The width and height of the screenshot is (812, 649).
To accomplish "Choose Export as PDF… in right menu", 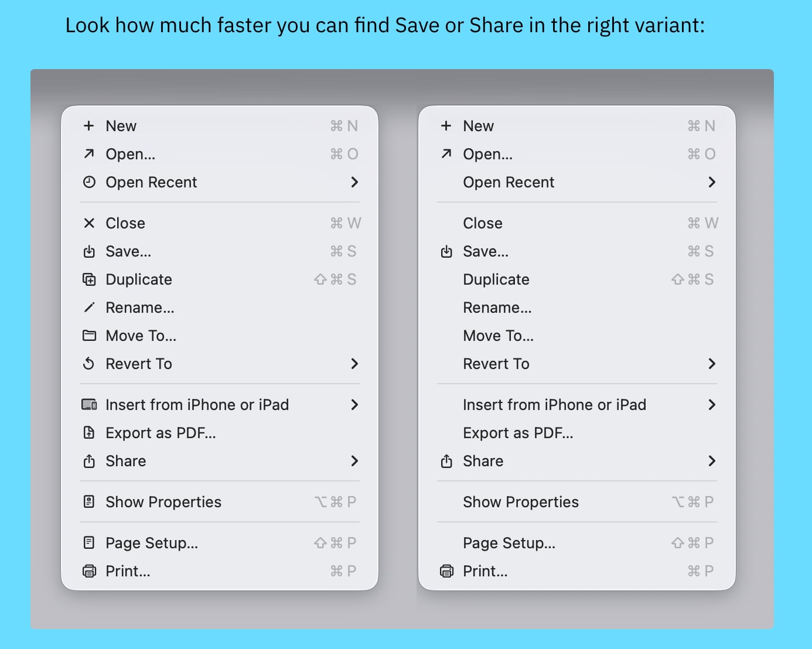I will coord(518,433).
